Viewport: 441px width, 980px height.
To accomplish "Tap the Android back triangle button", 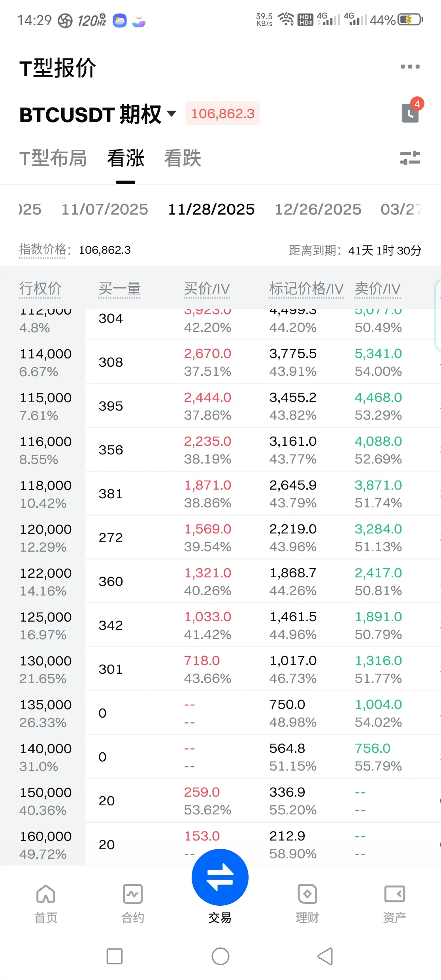I will coord(325,956).
